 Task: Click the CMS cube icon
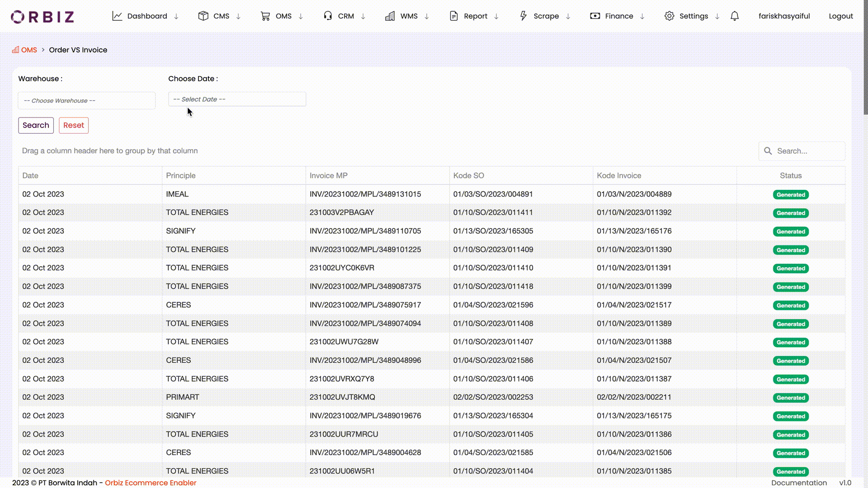[203, 15]
